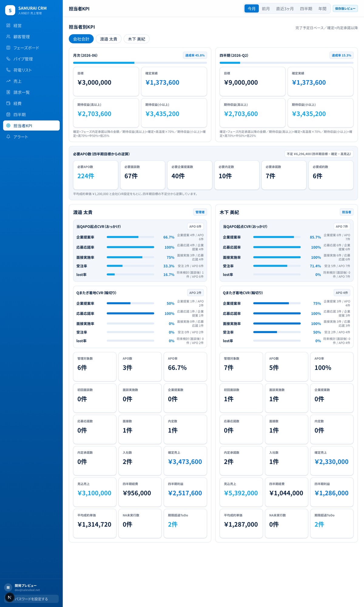The image size is (364, 607).
Task: Click the 月次 達成率 progress bar
Action: 140,63
